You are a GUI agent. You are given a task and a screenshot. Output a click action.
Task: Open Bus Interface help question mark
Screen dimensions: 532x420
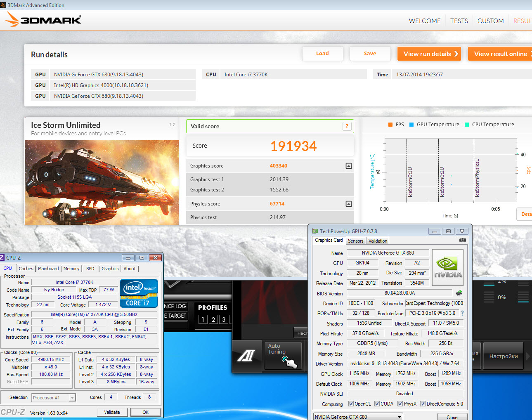coord(462,313)
